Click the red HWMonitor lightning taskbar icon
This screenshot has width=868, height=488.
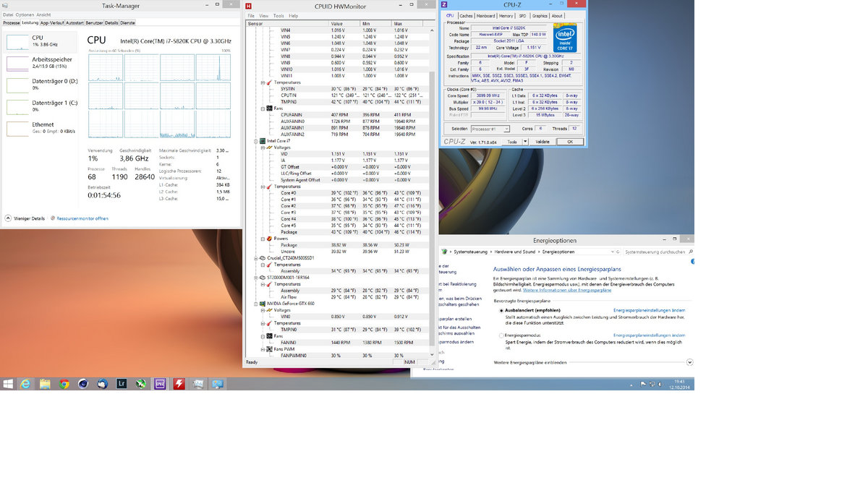tap(179, 383)
